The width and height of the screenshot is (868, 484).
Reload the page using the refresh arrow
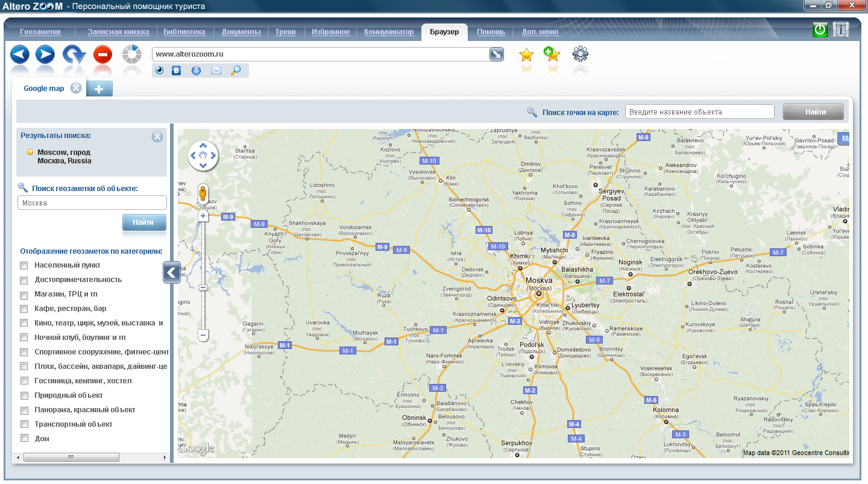74,55
